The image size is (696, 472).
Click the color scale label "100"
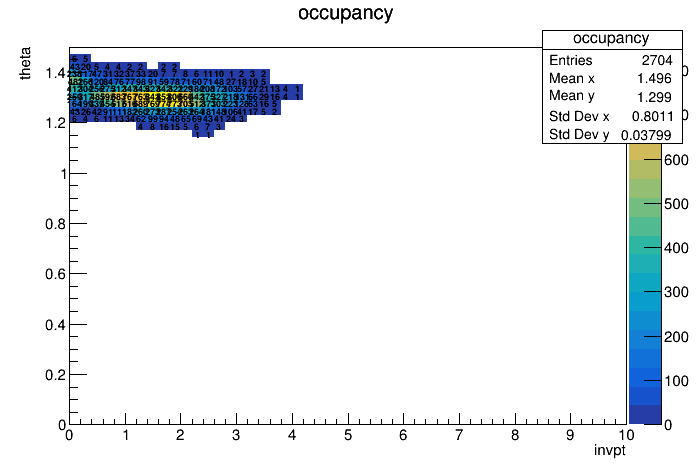pos(676,381)
